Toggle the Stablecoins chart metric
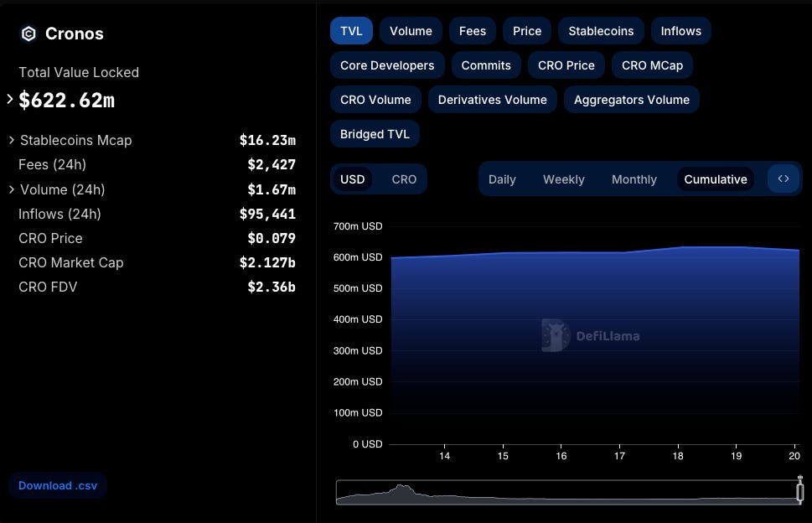 (601, 31)
